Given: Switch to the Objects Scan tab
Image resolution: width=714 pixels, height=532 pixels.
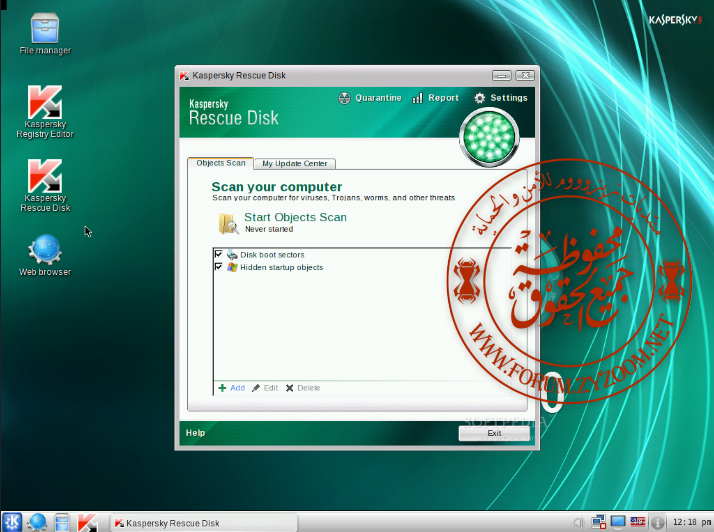Looking at the screenshot, I should (x=220, y=163).
